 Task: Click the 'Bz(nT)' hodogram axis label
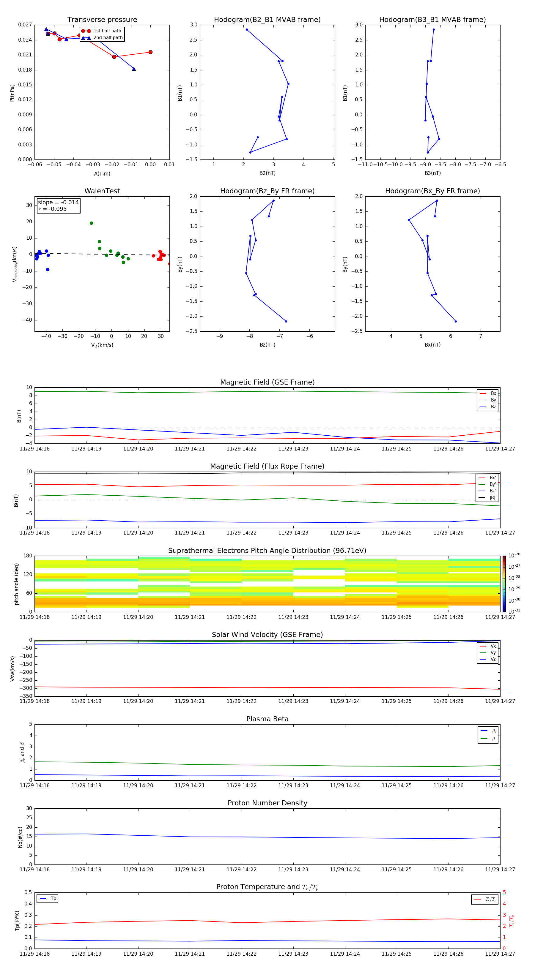pyautogui.click(x=267, y=345)
